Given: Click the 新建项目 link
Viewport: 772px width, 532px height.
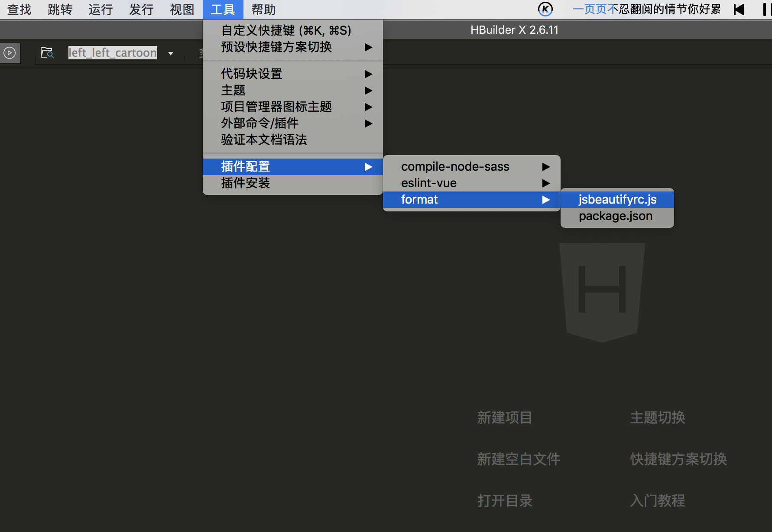Looking at the screenshot, I should (505, 418).
